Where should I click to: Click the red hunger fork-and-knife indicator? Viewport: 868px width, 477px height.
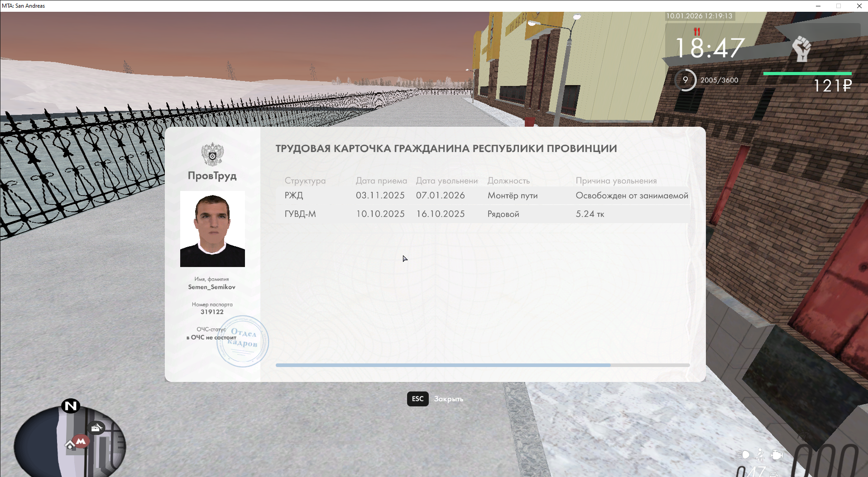coord(697,32)
